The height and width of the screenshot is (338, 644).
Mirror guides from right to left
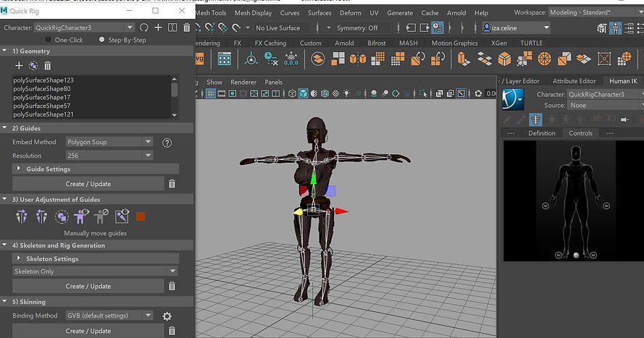tap(41, 216)
